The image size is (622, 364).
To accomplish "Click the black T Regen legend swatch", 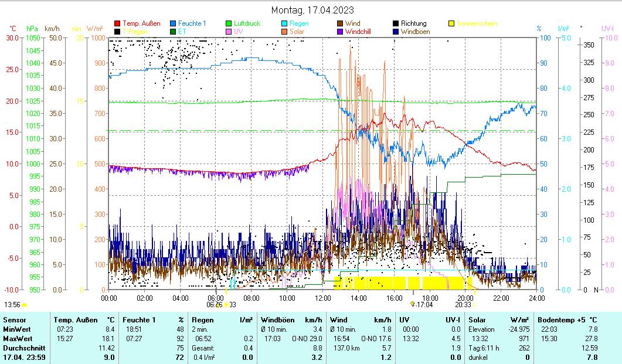I will point(117,32).
